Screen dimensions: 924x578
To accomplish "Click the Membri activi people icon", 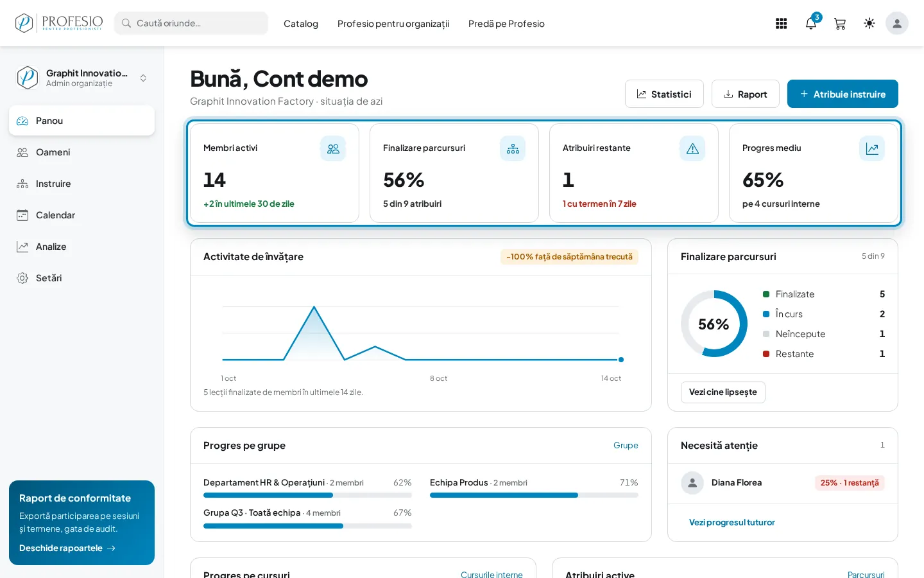I will pyautogui.click(x=333, y=148).
